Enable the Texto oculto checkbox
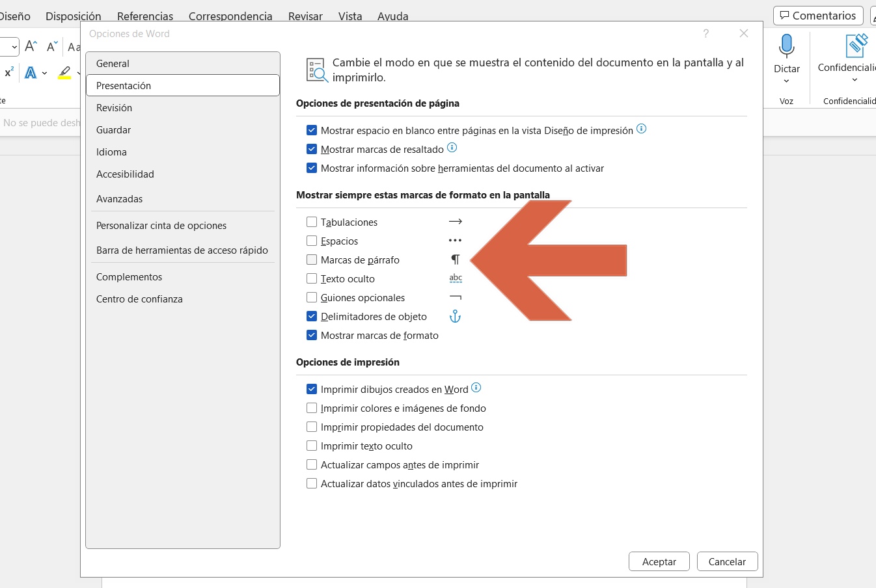The image size is (876, 588). [x=312, y=278]
